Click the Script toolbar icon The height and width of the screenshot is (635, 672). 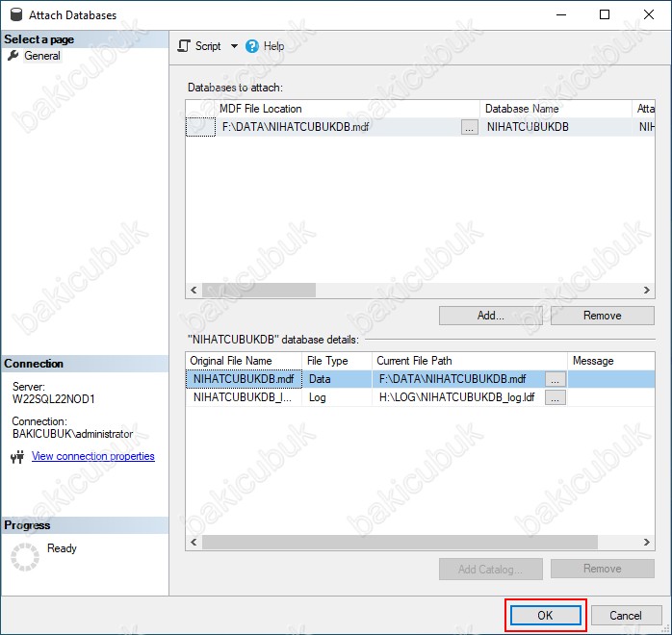[x=184, y=46]
